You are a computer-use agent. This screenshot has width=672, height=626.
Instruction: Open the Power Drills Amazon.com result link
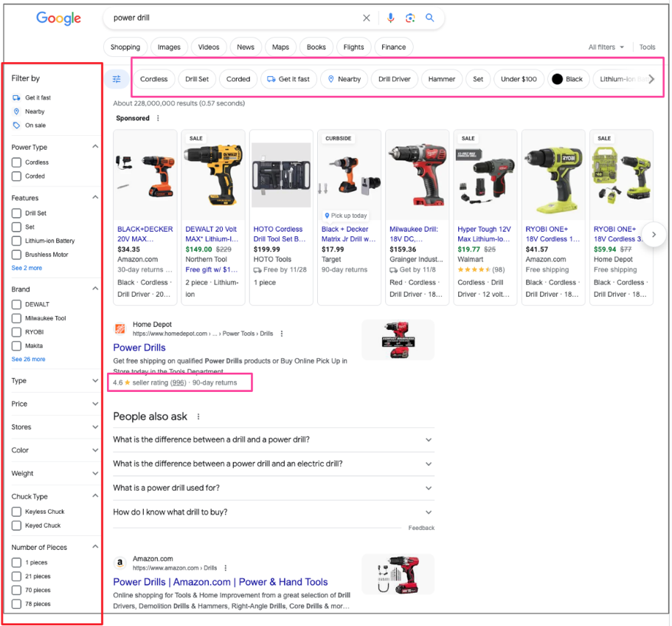(x=221, y=582)
